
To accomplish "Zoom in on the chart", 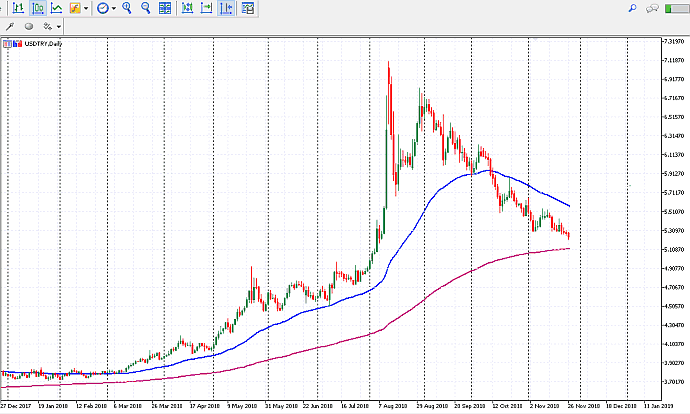I will [128, 8].
